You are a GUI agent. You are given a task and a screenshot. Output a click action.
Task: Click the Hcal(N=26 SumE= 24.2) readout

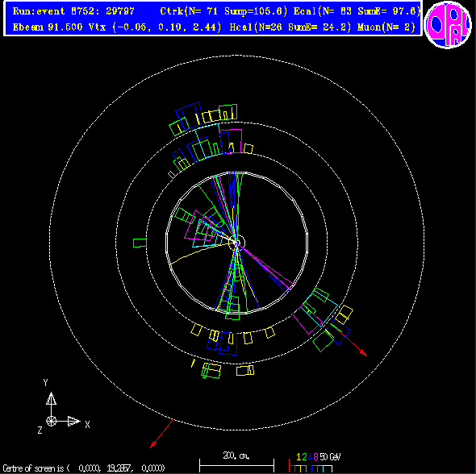(x=290, y=27)
